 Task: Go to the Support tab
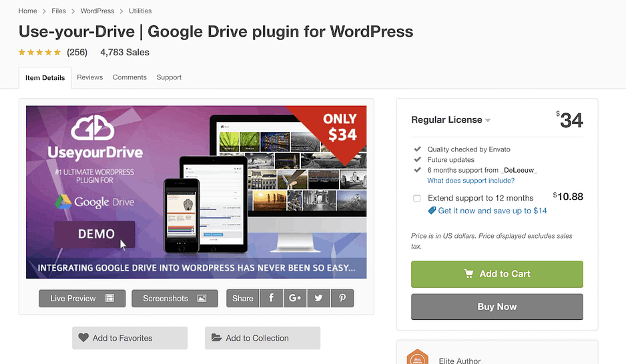169,77
